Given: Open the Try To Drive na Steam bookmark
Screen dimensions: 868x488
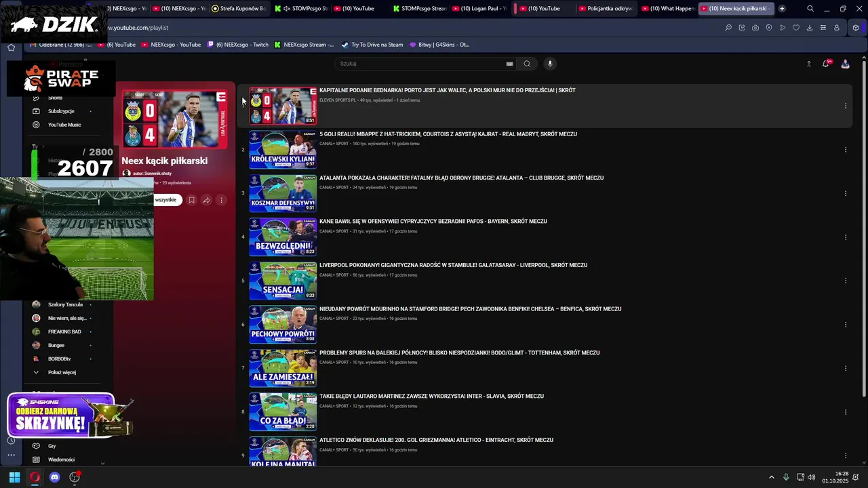Looking at the screenshot, I should pos(372,45).
